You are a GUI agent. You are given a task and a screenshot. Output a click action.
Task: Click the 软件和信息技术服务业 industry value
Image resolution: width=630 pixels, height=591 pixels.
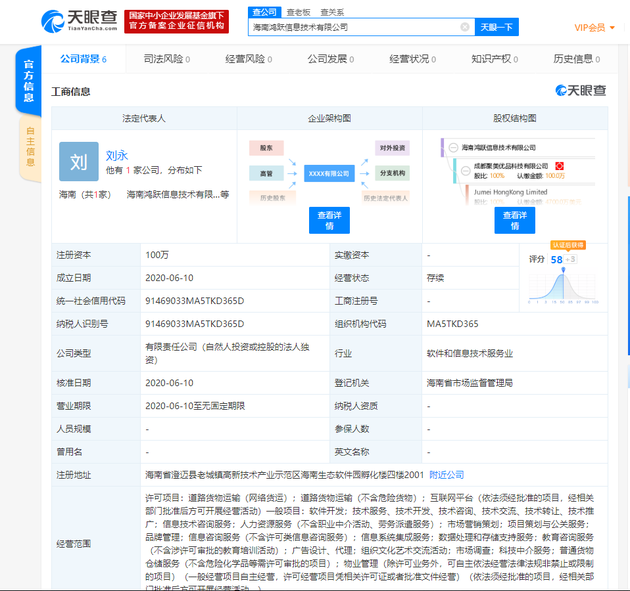pos(470,354)
